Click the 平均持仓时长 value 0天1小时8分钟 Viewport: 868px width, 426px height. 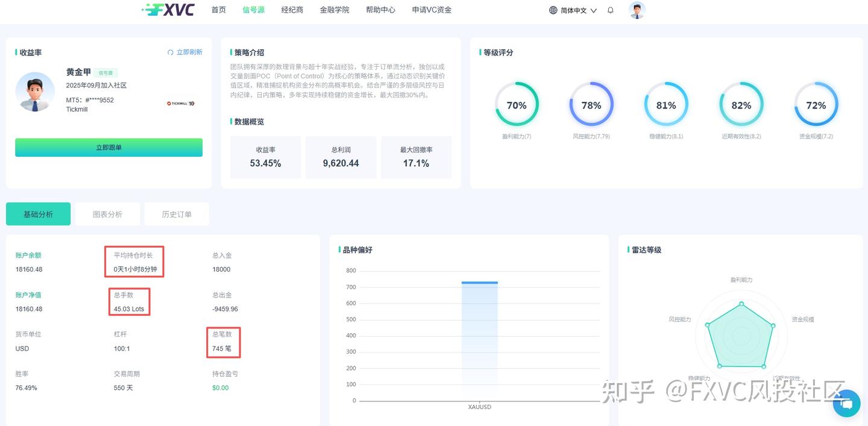135,269
